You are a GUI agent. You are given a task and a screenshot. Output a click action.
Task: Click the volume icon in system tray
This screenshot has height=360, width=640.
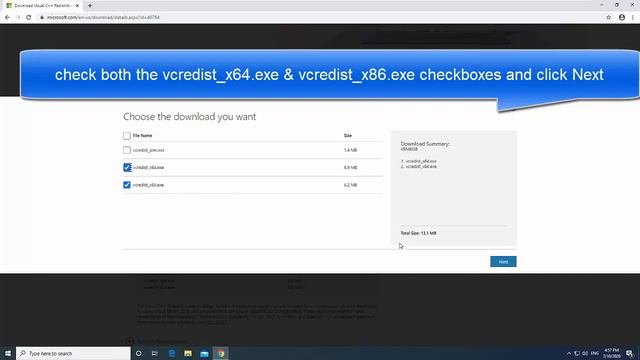585,353
